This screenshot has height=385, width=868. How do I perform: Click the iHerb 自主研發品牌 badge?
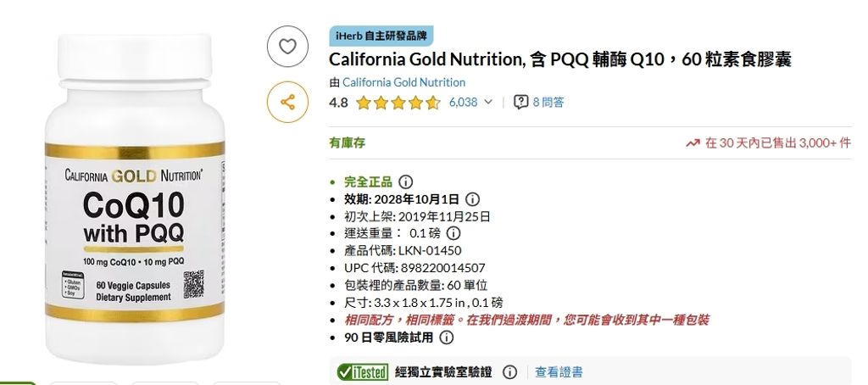381,36
